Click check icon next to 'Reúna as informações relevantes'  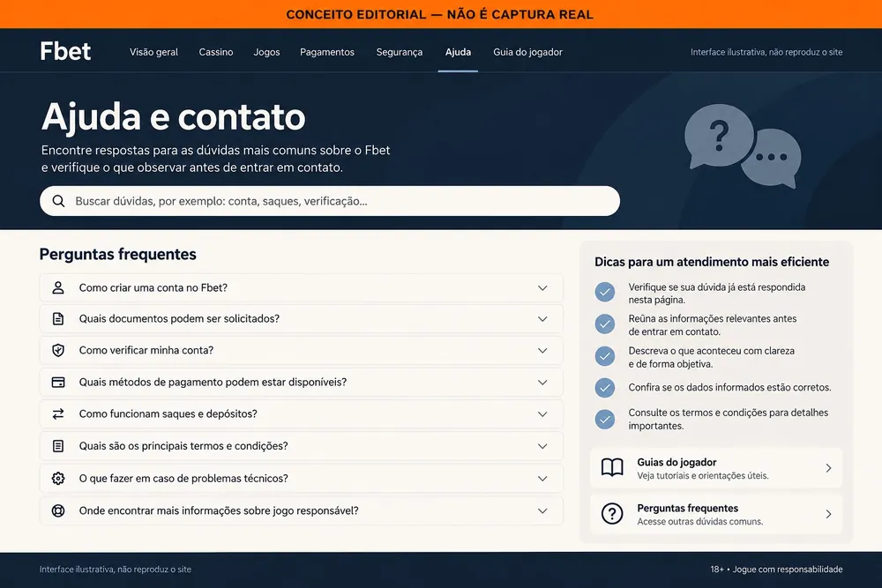(605, 324)
